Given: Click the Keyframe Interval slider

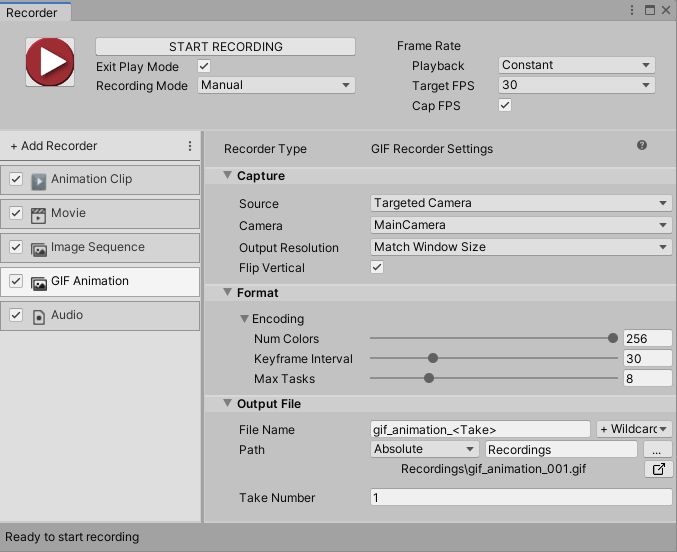Looking at the screenshot, I should [x=494, y=358].
